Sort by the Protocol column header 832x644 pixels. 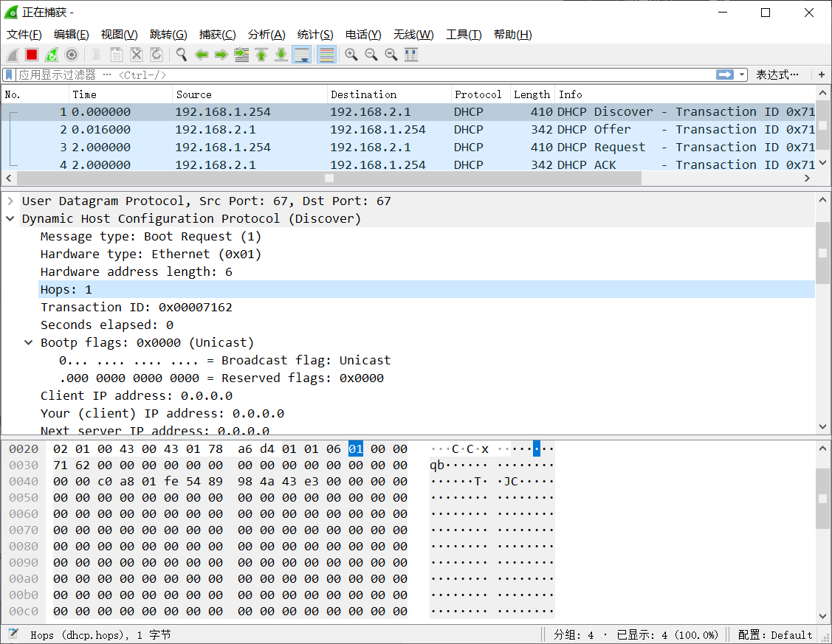(x=481, y=94)
